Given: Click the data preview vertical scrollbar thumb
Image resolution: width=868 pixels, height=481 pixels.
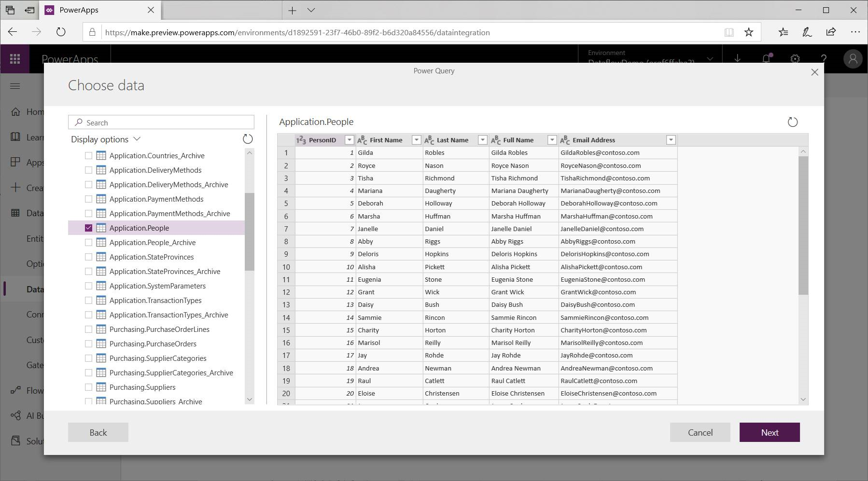Looking at the screenshot, I should click(803, 225).
